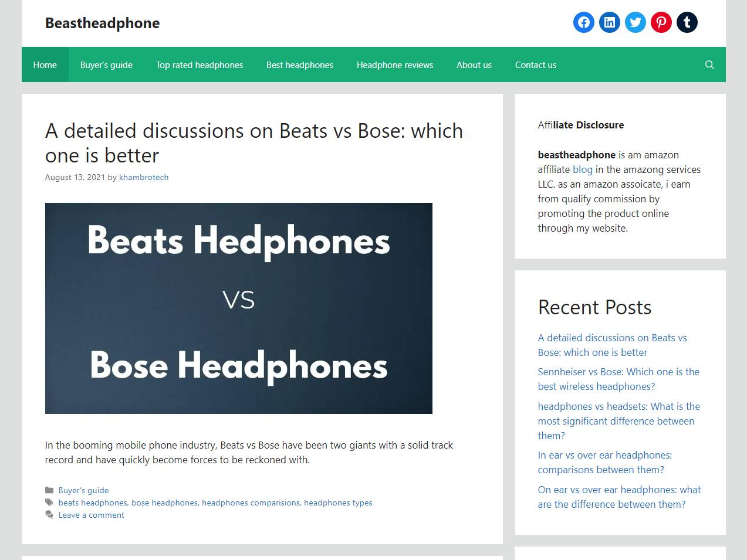Open the Pinterest social icon
Image resolution: width=747 pixels, height=560 pixels.
tap(661, 22)
